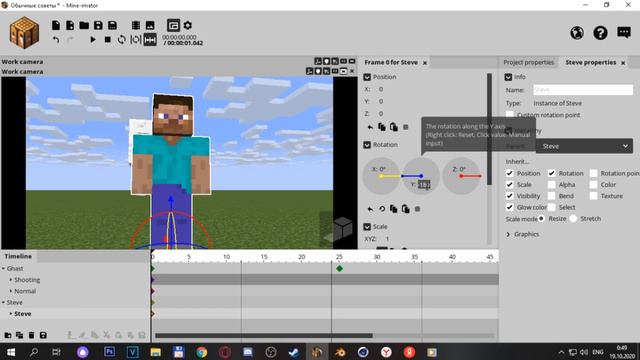This screenshot has height=360, width=640.
Task: Undo the last action
Action: click(x=56, y=40)
